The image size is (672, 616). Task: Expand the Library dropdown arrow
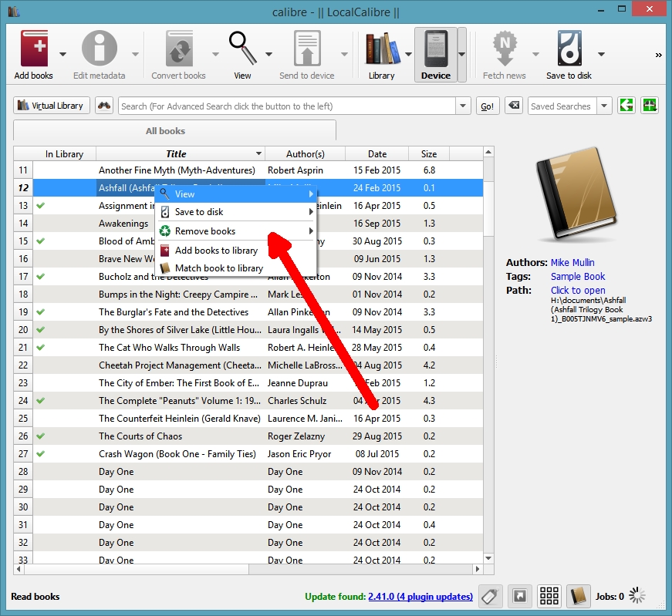click(x=408, y=55)
